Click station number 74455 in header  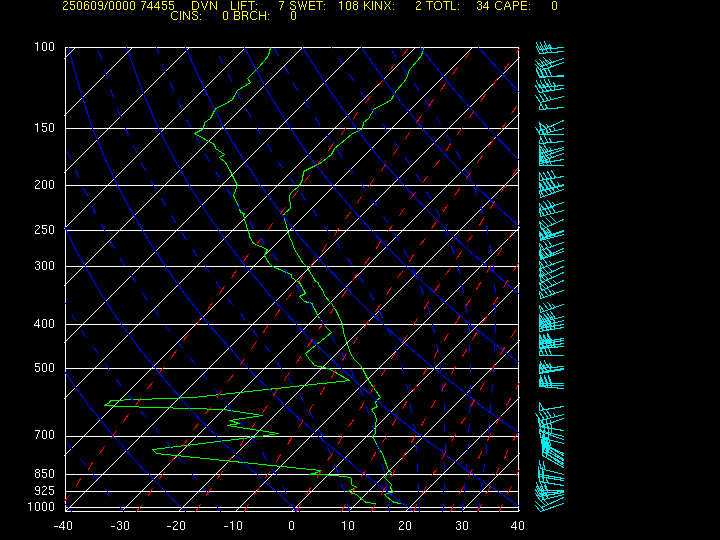tap(159, 6)
